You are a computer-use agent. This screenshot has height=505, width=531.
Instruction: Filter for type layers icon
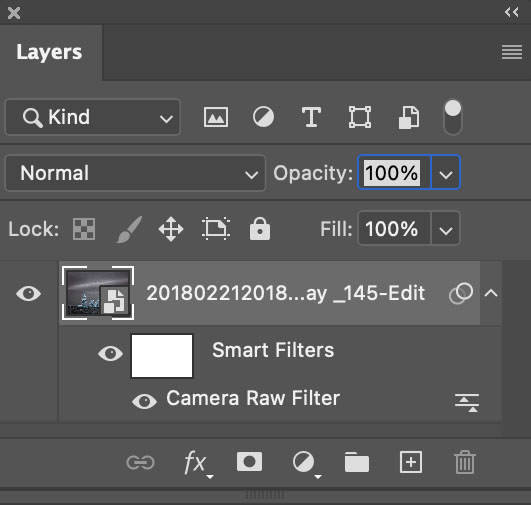(311, 117)
